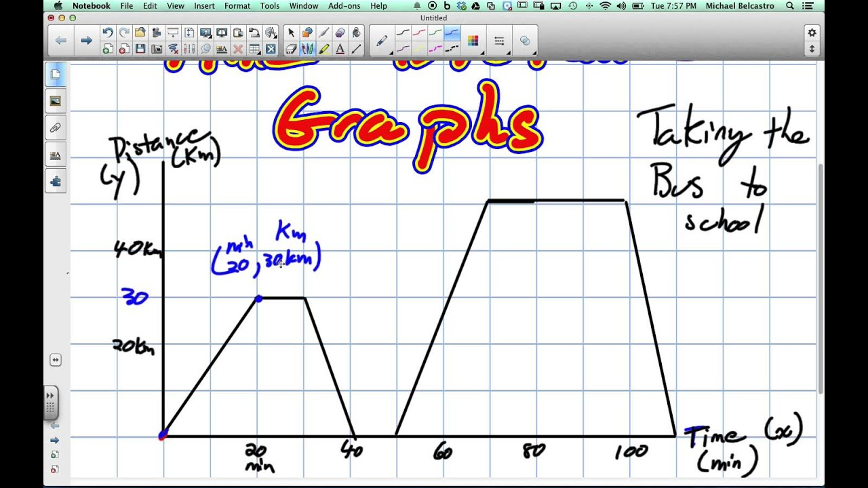This screenshot has width=868, height=488.
Task: Open the line style dropdown
Action: [499, 41]
